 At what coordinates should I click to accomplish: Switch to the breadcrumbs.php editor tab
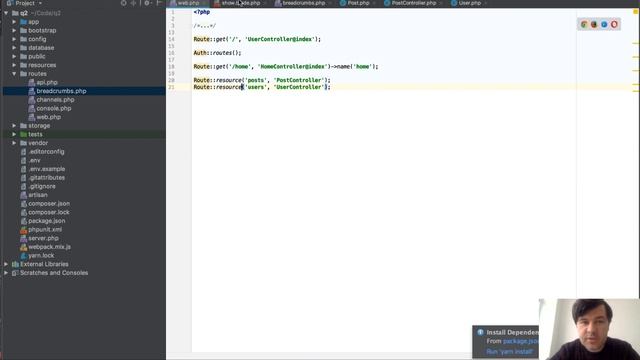click(x=303, y=3)
